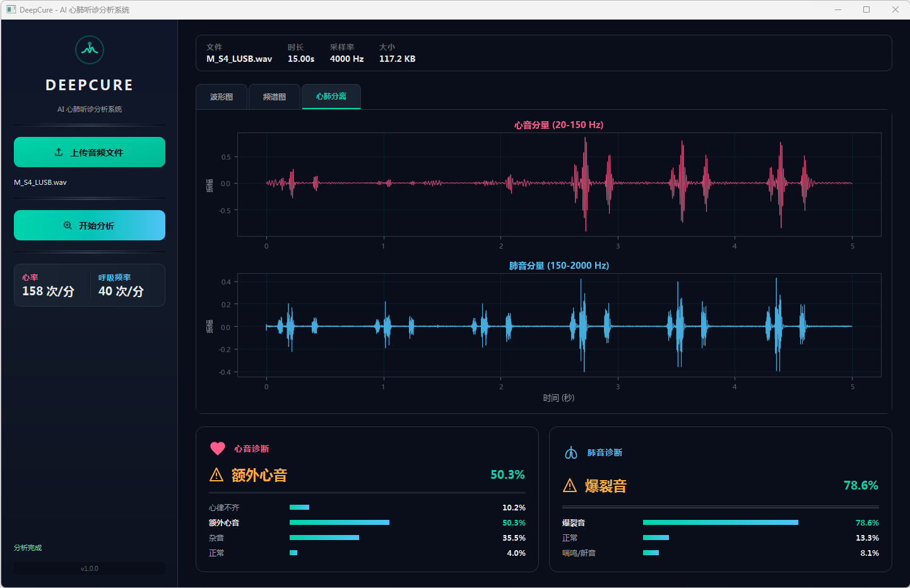Viewport: 910px width, 588px height.
Task: Select the 心肺分离 tab
Action: pyautogui.click(x=331, y=97)
